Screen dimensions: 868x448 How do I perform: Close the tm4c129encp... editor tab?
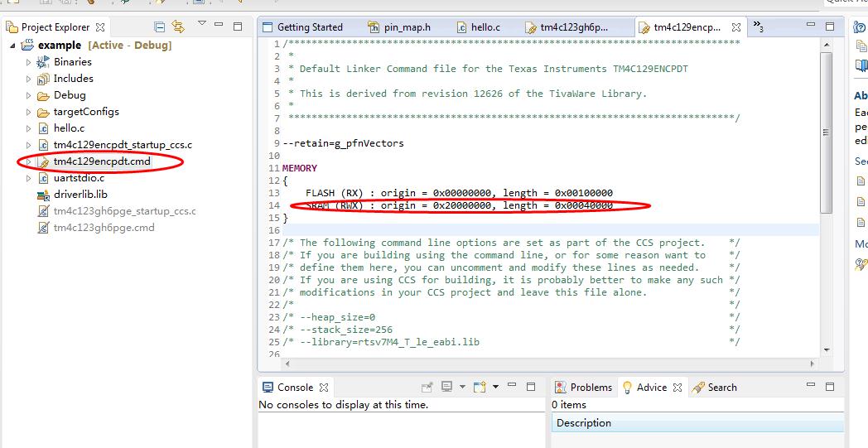click(736, 27)
